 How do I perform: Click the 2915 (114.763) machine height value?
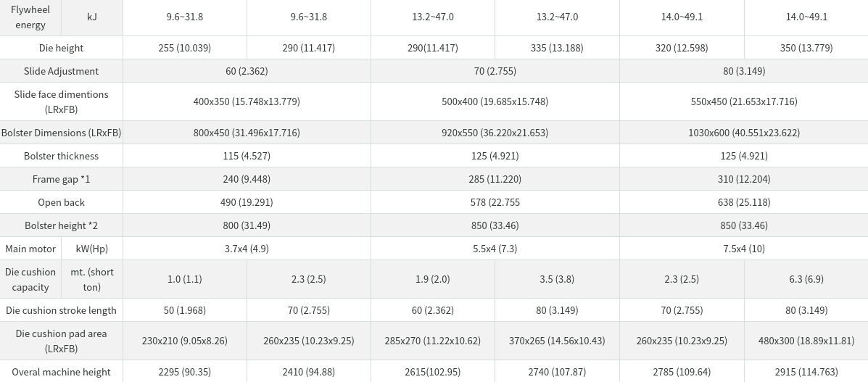pos(806,371)
